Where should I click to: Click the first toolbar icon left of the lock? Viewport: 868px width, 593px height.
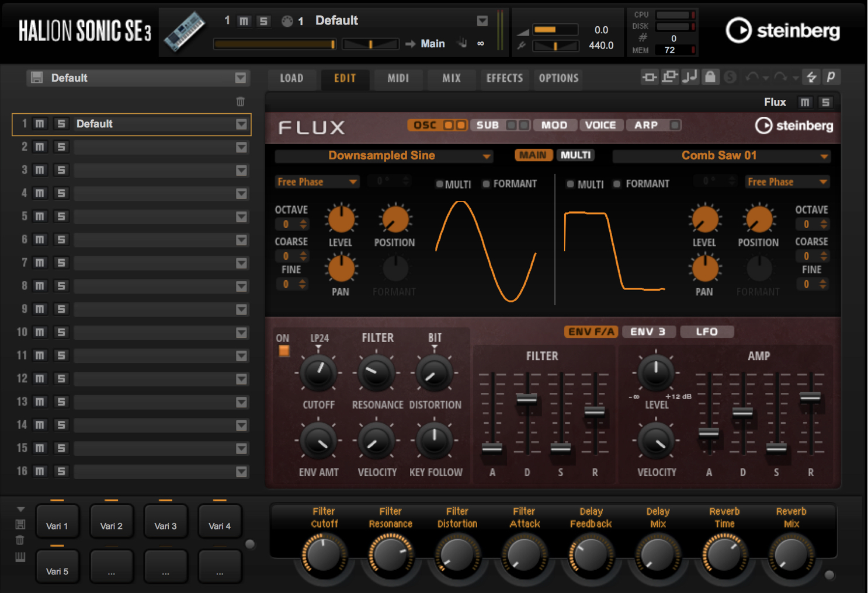click(650, 77)
